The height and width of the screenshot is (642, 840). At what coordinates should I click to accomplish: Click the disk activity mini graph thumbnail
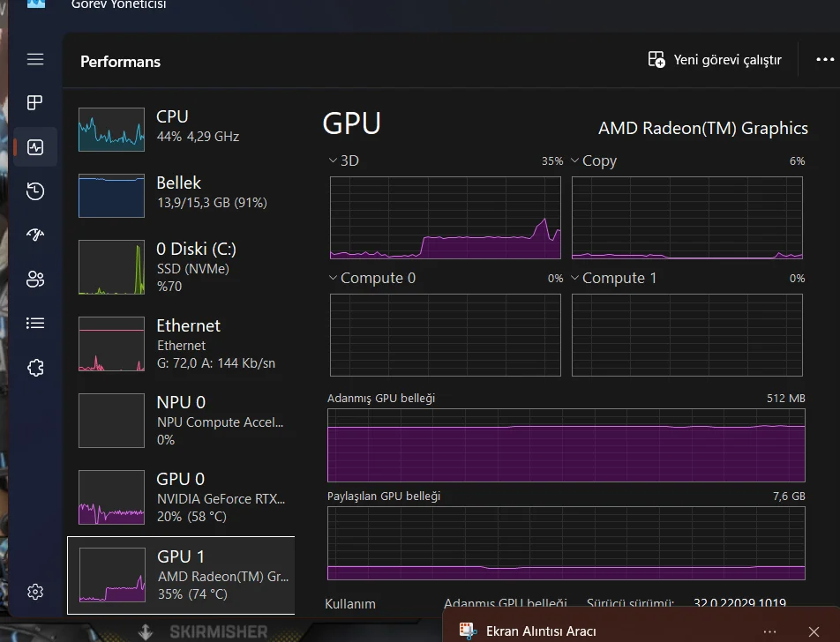pos(111,266)
